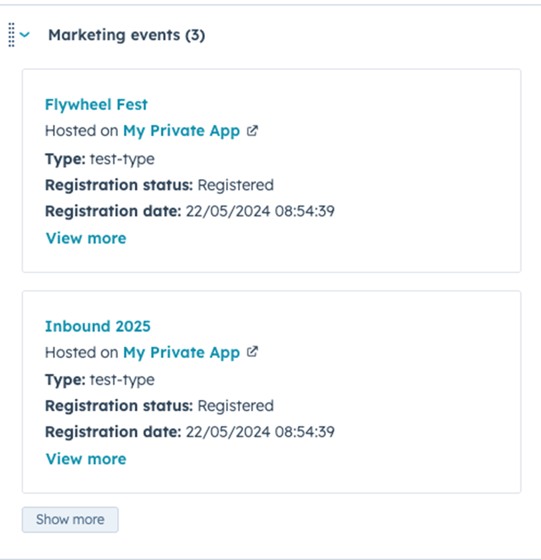This screenshot has width=541, height=560.
Task: Click the Show more button
Action: (70, 519)
